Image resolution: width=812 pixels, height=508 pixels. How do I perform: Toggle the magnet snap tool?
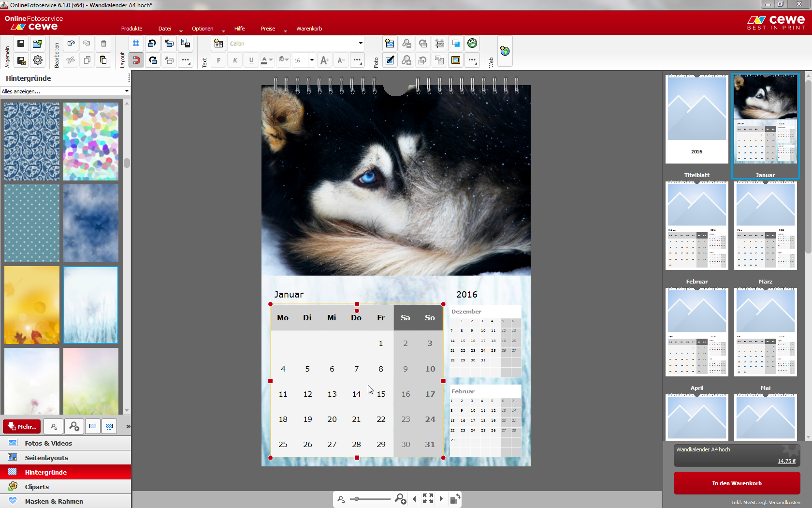pyautogui.click(x=136, y=60)
